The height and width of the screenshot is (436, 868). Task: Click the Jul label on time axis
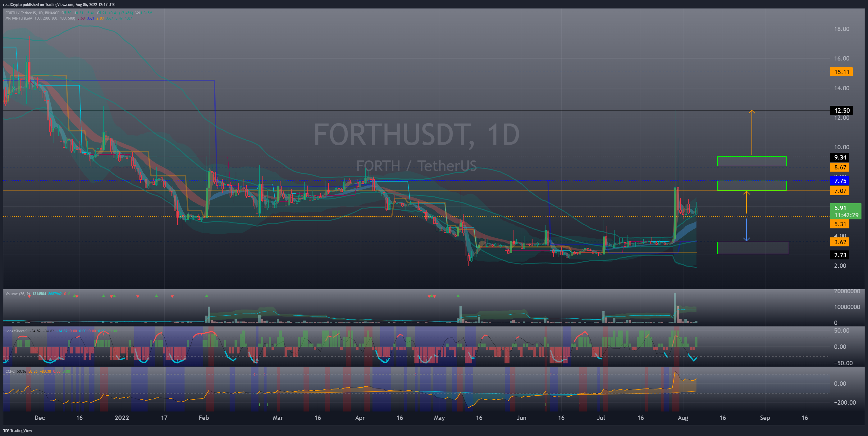pos(601,418)
